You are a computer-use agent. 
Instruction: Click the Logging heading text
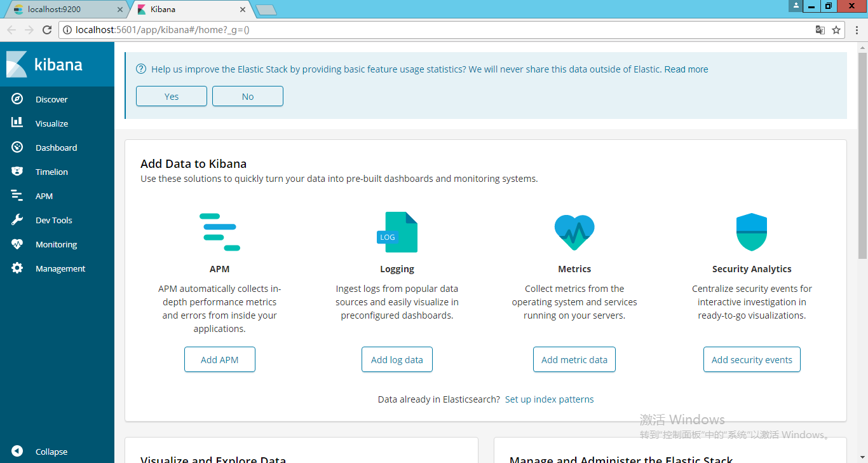click(x=397, y=269)
